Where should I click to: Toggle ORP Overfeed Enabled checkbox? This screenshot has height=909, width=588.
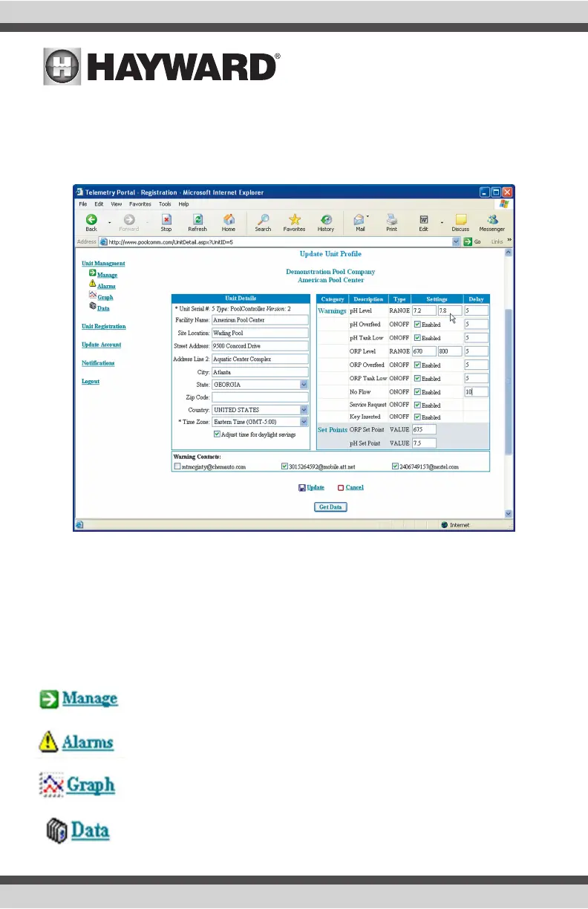(x=417, y=365)
